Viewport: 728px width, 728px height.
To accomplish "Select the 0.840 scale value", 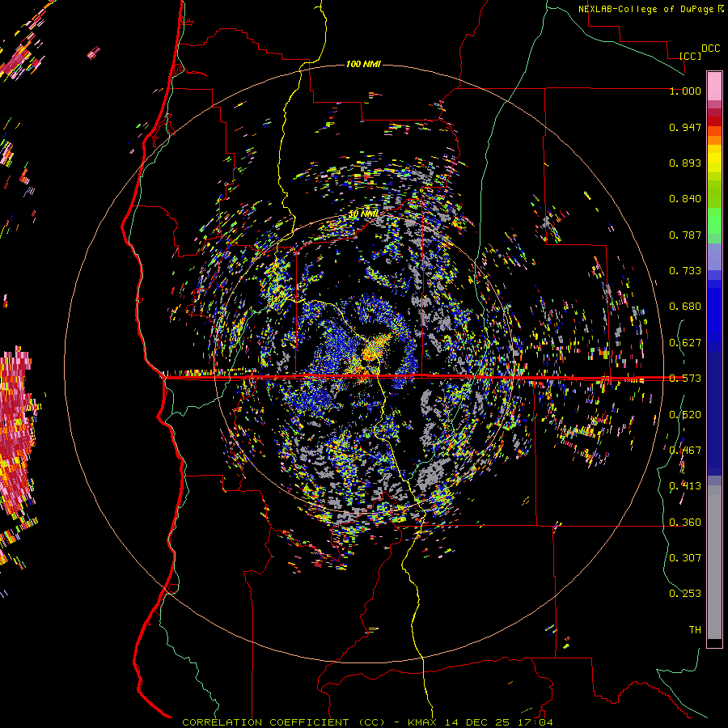I will 685,199.
